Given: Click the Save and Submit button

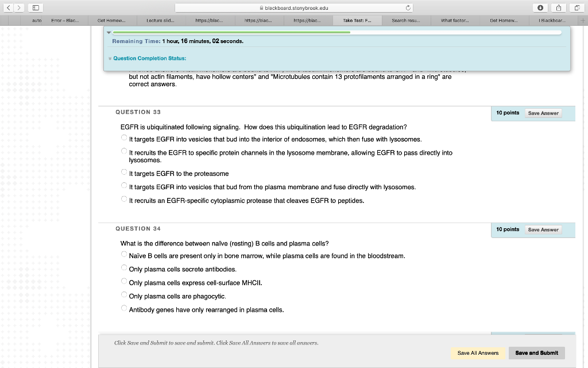Looking at the screenshot, I should click(x=536, y=352).
